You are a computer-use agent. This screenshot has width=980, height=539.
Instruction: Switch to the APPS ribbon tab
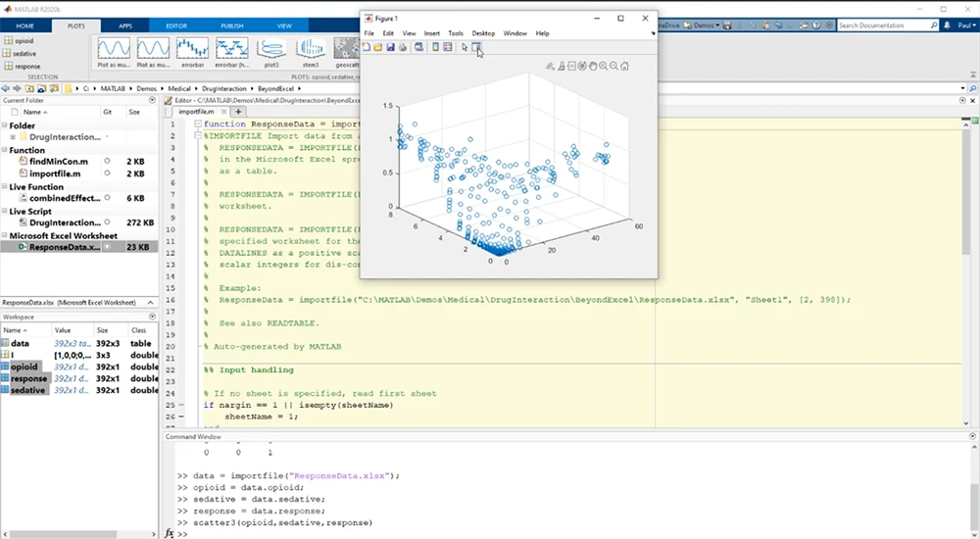(125, 25)
